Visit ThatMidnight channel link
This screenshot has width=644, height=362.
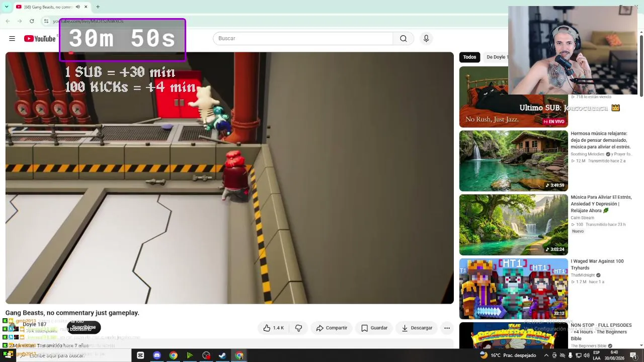583,275
